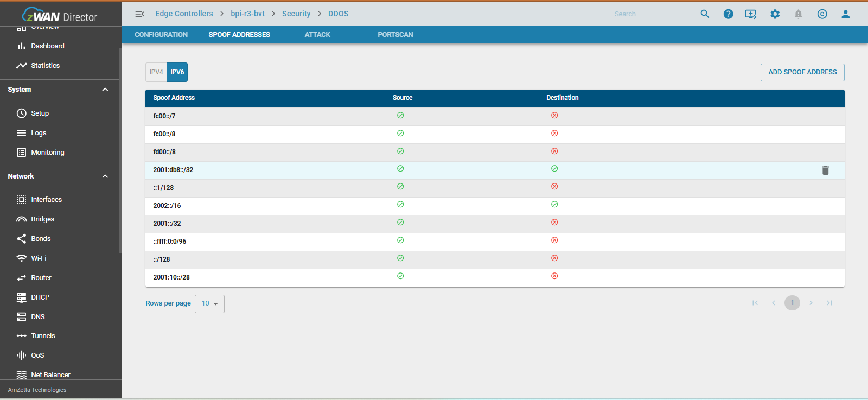Screen dimensions: 868x400
Task: Open the help question mark icon
Action: point(728,14)
